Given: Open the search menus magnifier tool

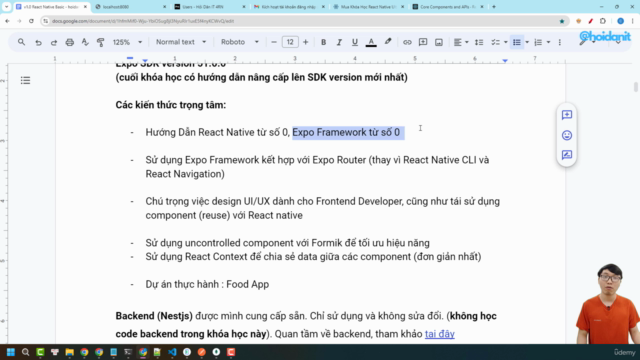Looking at the screenshot, I should [21, 42].
